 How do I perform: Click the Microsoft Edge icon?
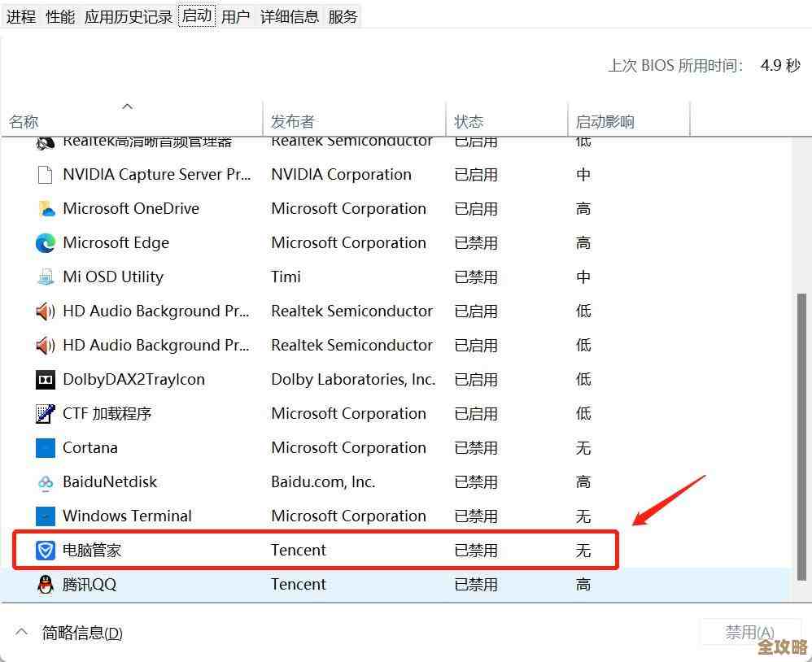point(47,243)
